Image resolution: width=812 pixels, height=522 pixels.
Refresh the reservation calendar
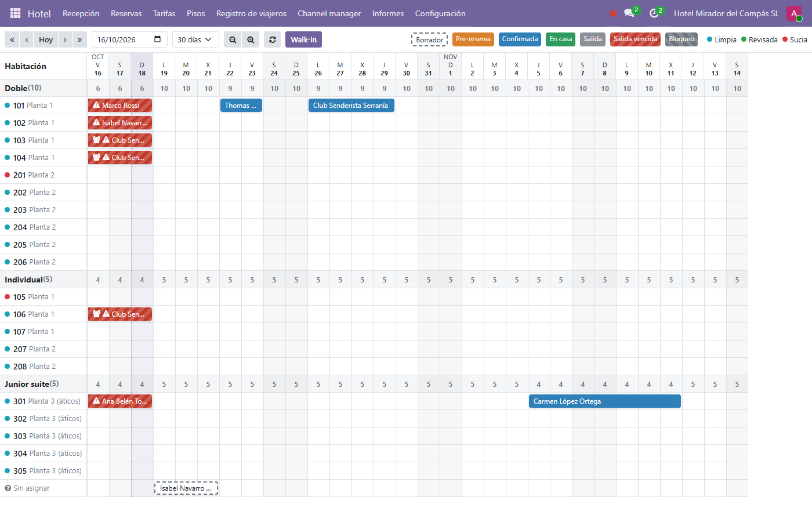point(273,39)
